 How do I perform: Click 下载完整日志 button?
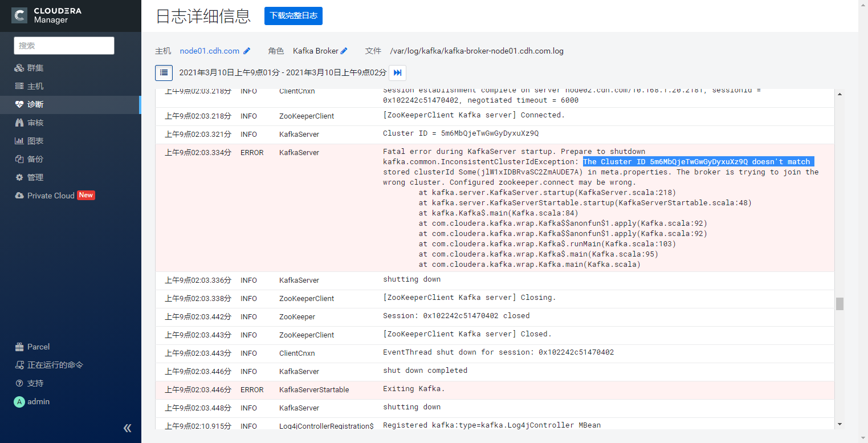[x=294, y=16]
